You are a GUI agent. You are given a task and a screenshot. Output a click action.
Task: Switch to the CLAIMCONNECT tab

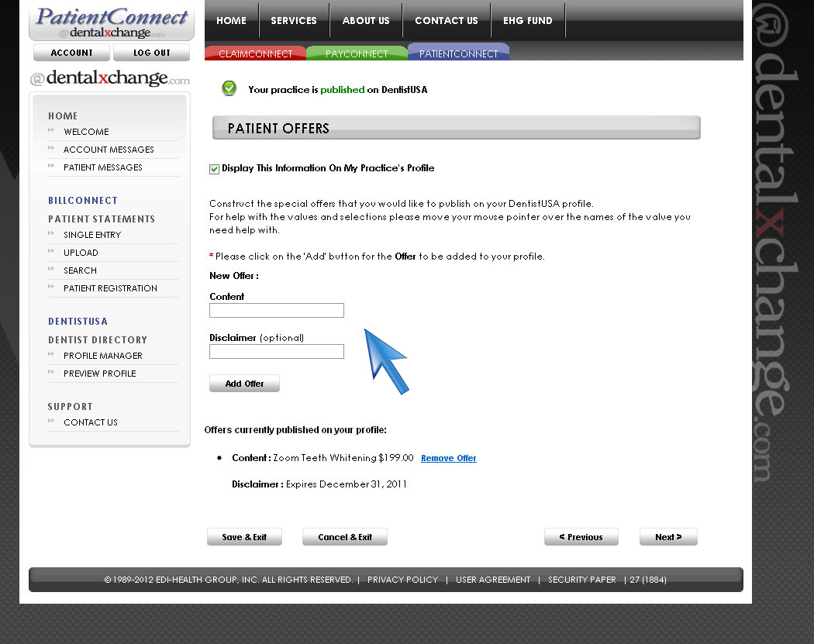255,53
